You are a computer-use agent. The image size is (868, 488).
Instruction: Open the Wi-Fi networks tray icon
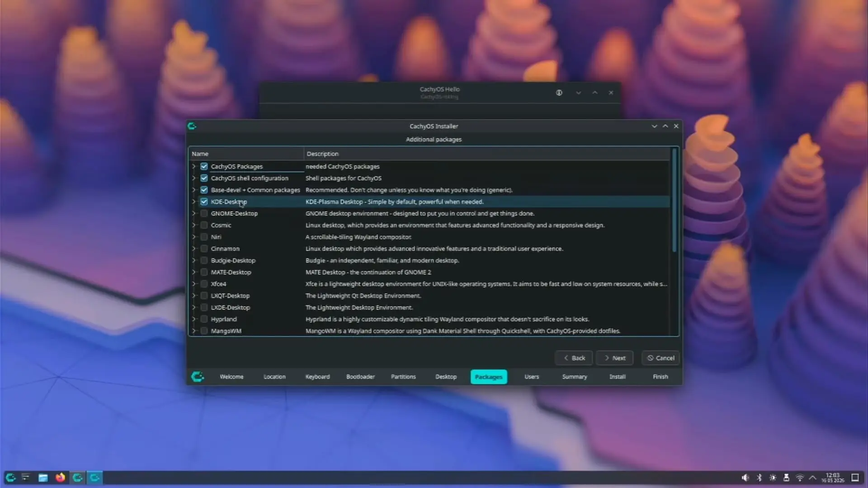800,478
